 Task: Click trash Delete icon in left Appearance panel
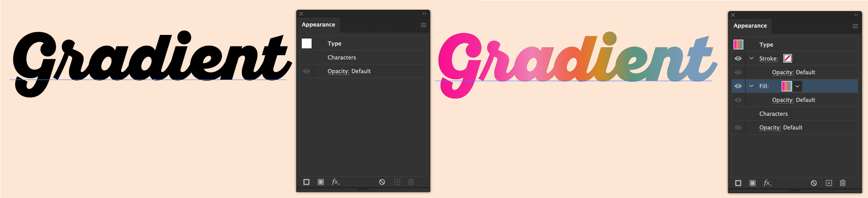coord(411,182)
